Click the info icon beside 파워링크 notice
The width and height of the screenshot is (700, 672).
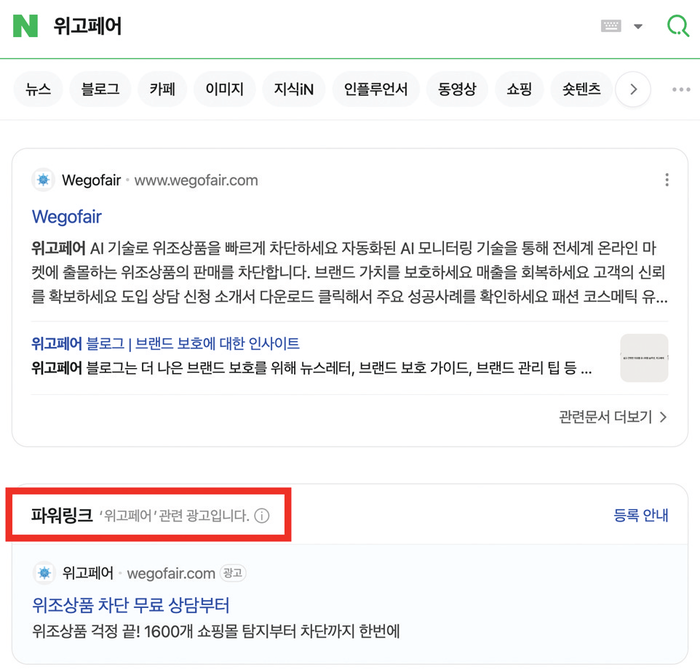[262, 516]
